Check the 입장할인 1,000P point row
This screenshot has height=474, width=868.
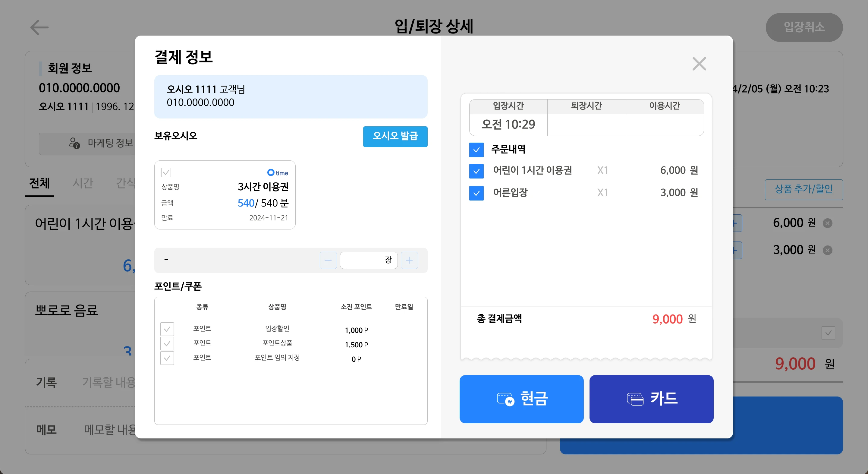(167, 329)
